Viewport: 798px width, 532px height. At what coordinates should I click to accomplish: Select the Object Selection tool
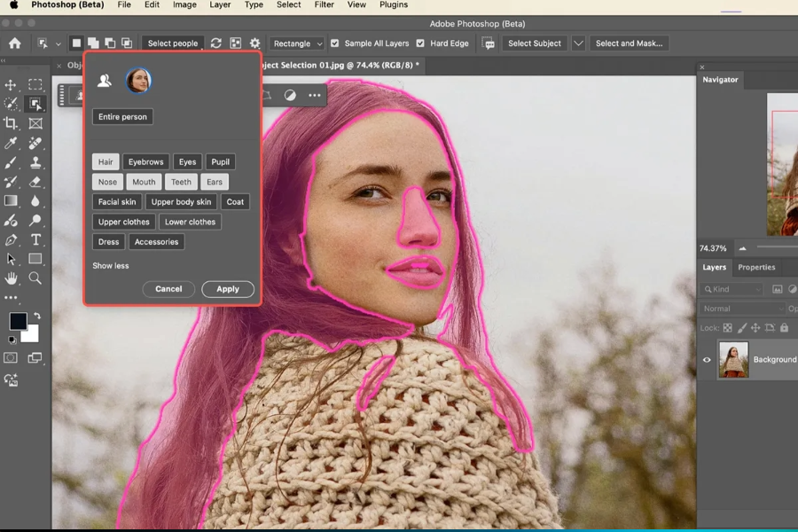35,104
